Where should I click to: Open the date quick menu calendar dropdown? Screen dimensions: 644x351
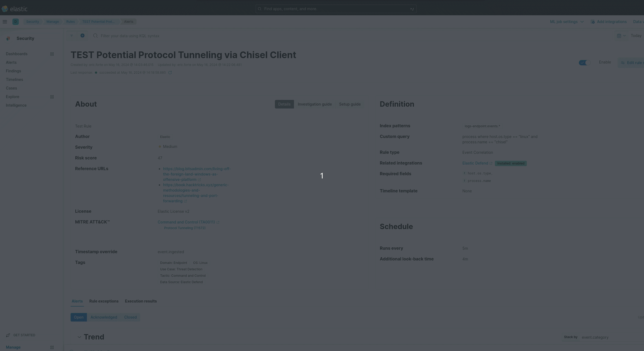coord(621,36)
